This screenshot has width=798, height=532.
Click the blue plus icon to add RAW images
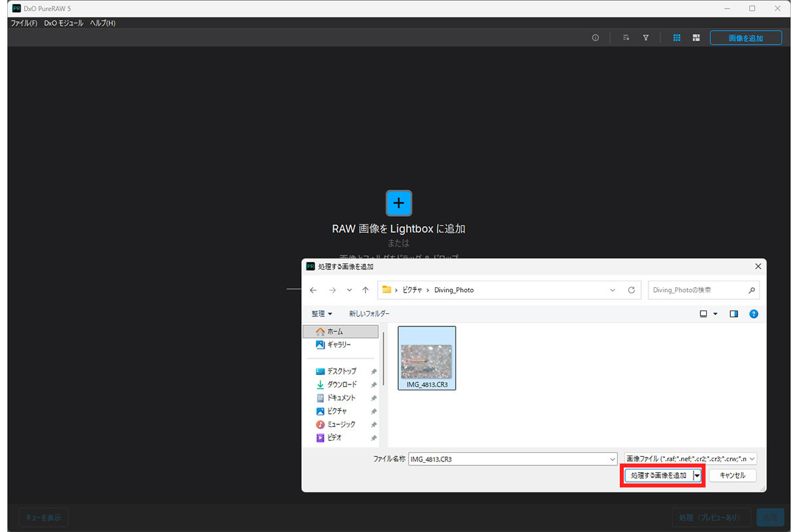click(x=399, y=203)
